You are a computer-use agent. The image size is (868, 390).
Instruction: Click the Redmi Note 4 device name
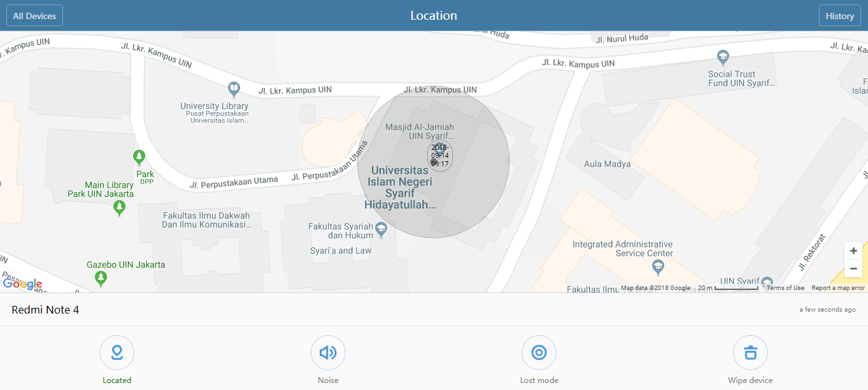tap(45, 310)
